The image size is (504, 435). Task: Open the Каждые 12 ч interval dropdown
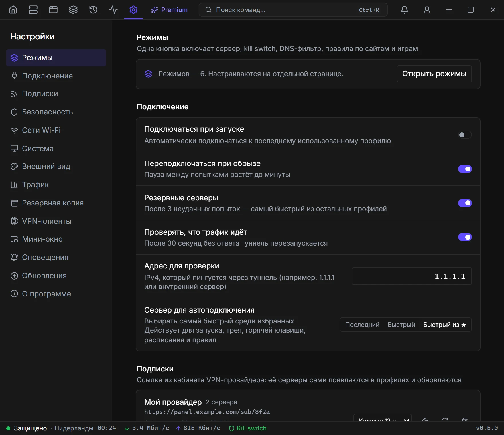383,418
